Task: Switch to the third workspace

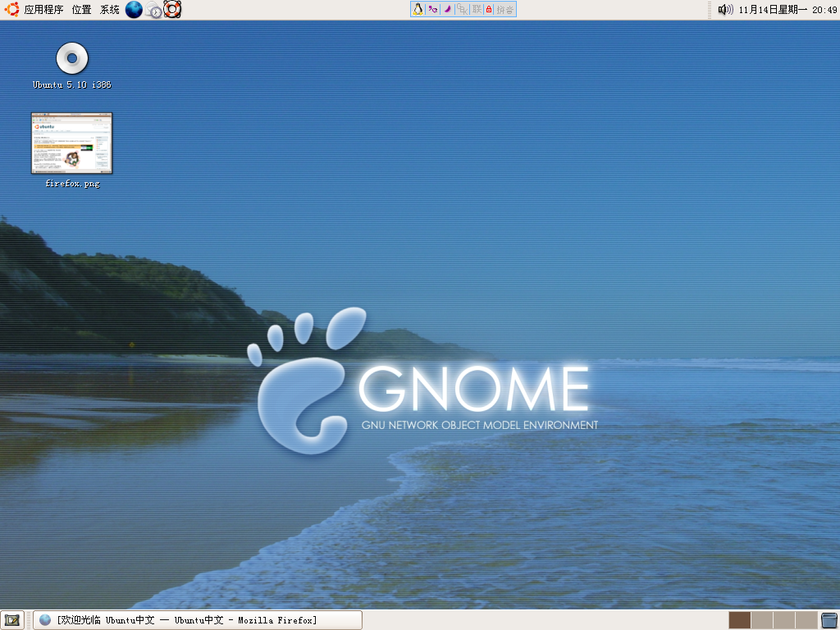Action: (x=783, y=620)
